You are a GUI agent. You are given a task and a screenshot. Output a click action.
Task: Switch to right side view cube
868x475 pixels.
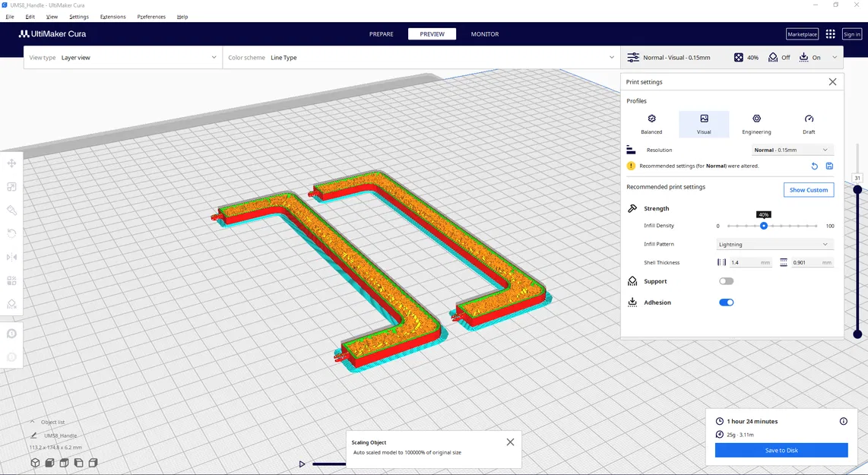click(x=93, y=463)
